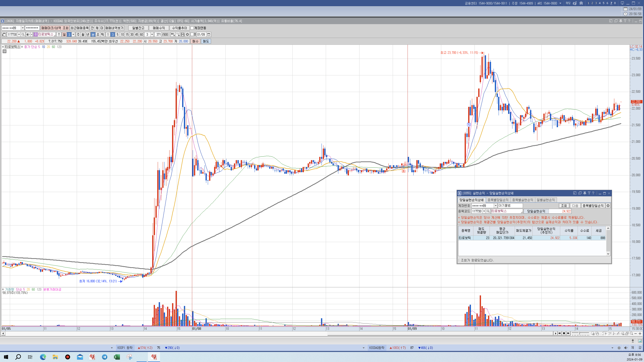644x362 pixels.
Task: Click the 최근매매종목 button
Action: (79, 28)
